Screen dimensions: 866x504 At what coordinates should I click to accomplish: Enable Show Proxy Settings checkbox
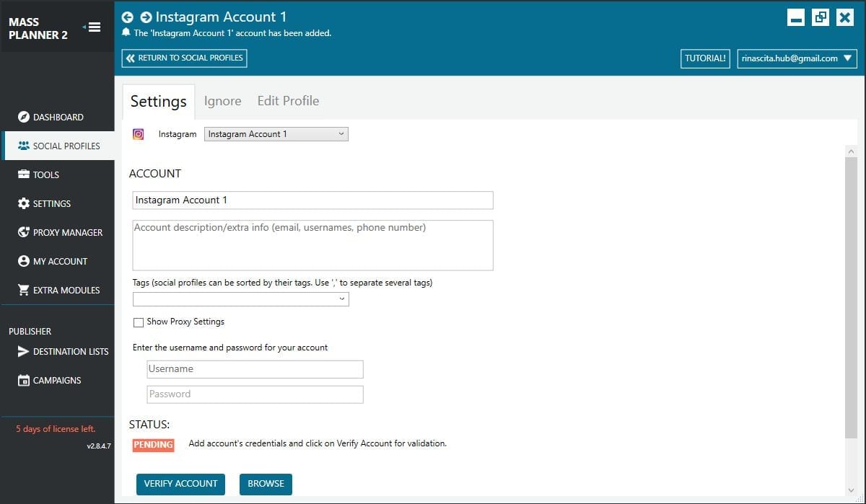point(139,322)
